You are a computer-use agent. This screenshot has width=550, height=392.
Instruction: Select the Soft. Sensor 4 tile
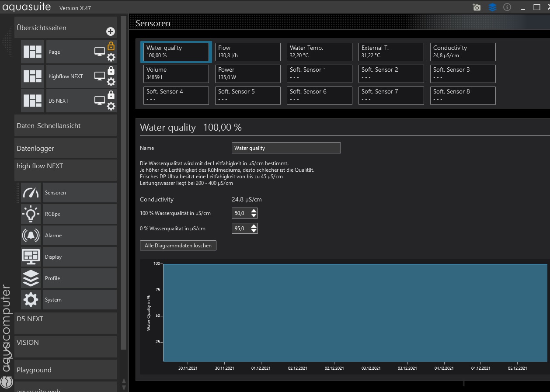[176, 96]
